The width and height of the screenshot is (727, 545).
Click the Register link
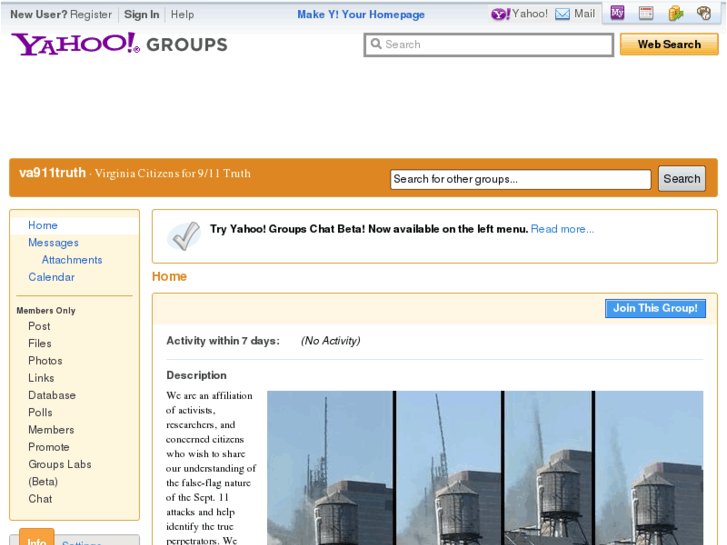(91, 14)
